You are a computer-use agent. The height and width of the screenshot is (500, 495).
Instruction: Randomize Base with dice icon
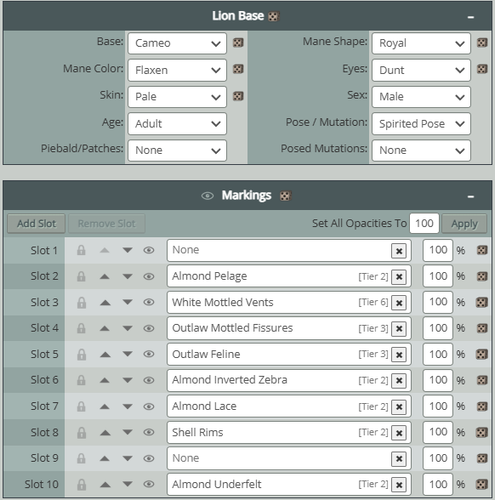[238, 43]
